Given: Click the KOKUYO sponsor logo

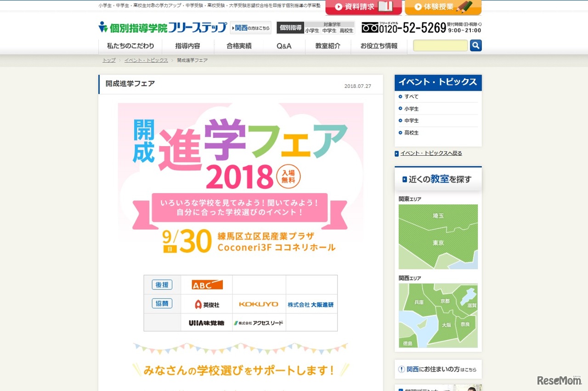Looking at the screenshot, I should point(259,304).
